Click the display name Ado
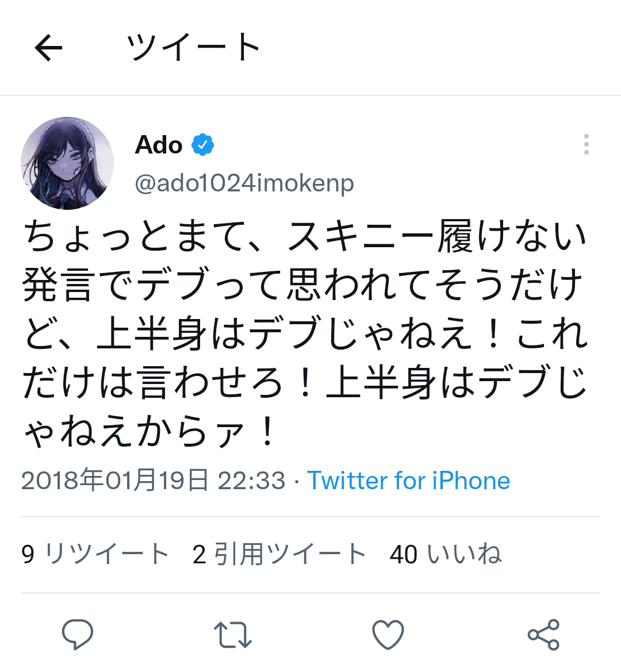The image size is (621, 672). click(159, 145)
